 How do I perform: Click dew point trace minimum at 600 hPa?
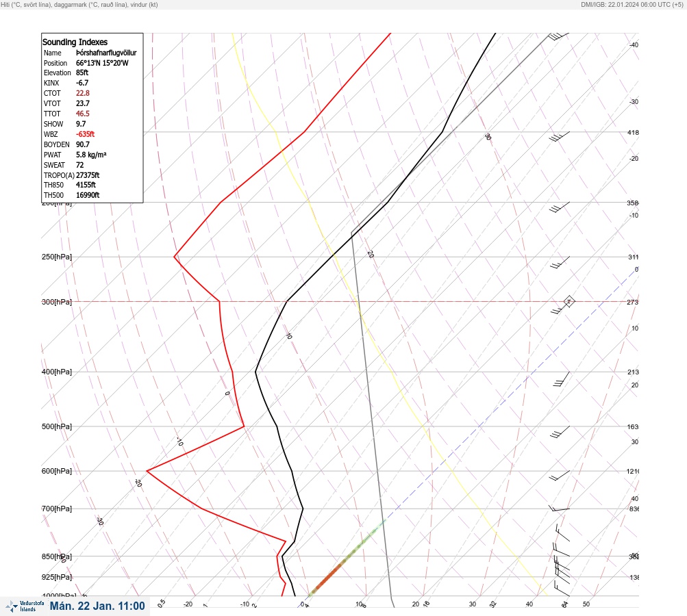[x=147, y=471]
